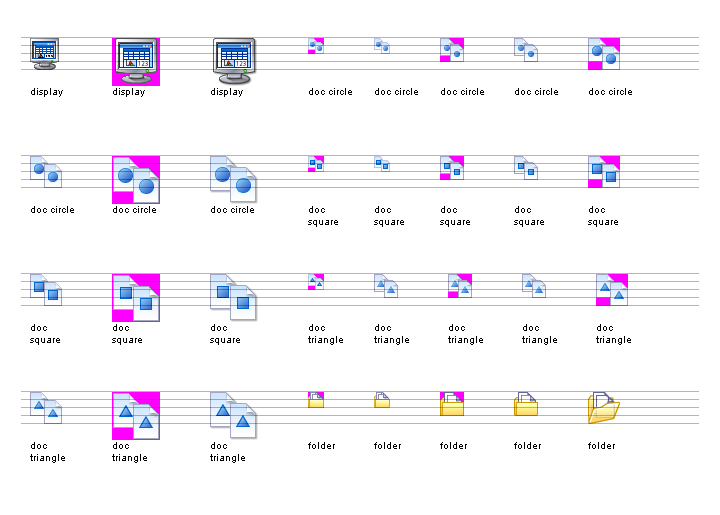Select the largest doc circle icon with magenta background
The image size is (720, 515).
tap(135, 179)
